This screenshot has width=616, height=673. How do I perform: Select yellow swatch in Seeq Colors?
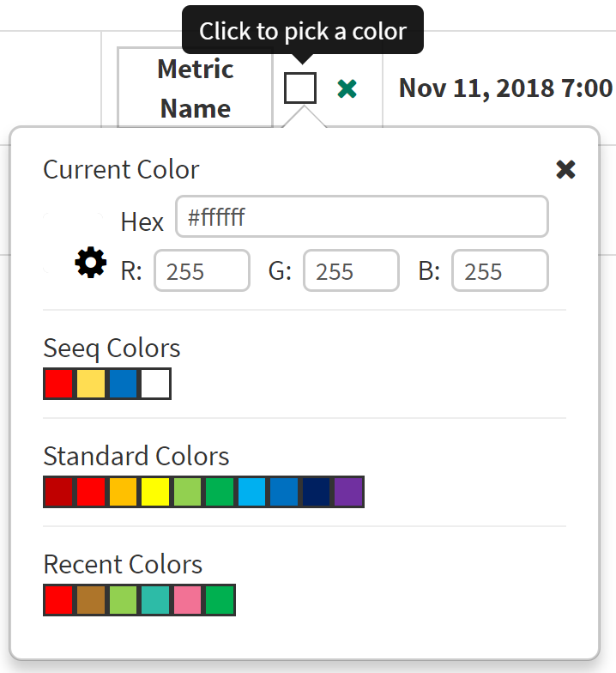point(91,384)
